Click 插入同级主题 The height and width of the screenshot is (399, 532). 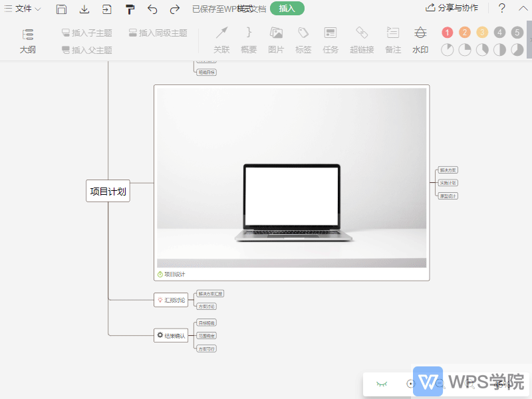click(x=158, y=33)
